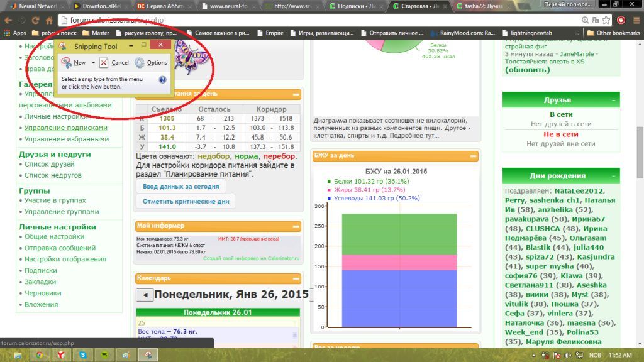Screen dimensions: 644x362
Task: Click the (обновить) refresh link
Action: [x=528, y=70]
